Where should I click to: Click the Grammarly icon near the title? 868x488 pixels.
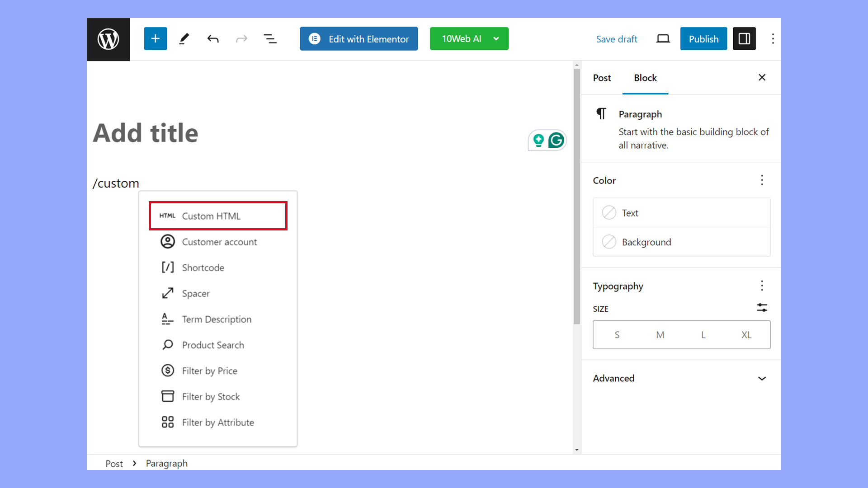click(x=557, y=140)
